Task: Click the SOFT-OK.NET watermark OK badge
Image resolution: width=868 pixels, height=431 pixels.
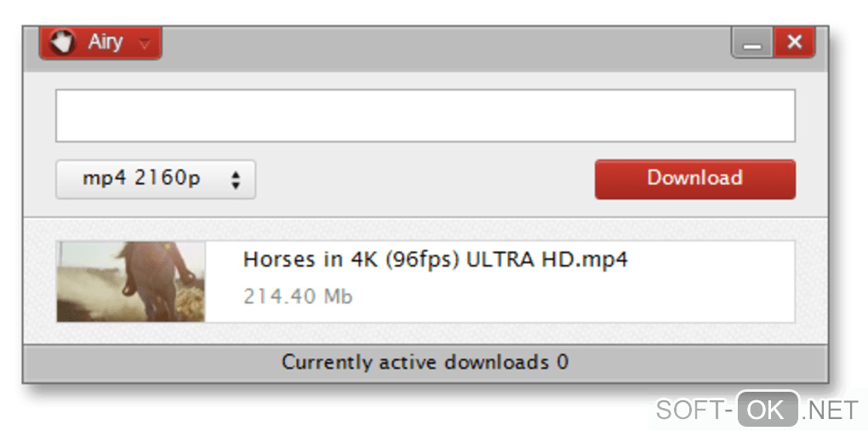Action: (x=767, y=410)
